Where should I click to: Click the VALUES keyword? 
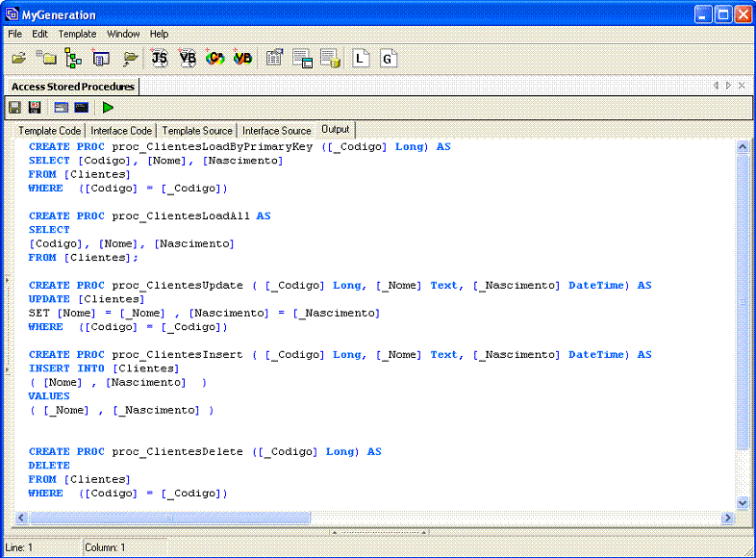point(49,396)
